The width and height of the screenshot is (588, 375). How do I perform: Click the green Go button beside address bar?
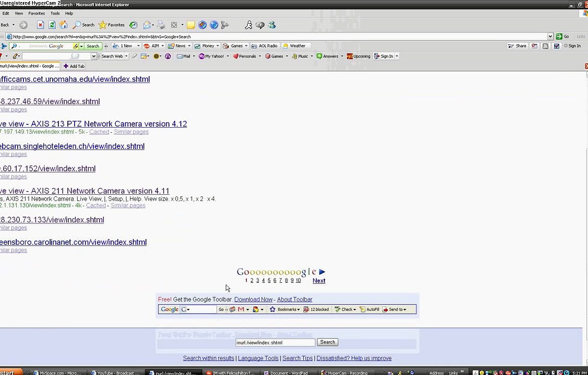(562, 36)
